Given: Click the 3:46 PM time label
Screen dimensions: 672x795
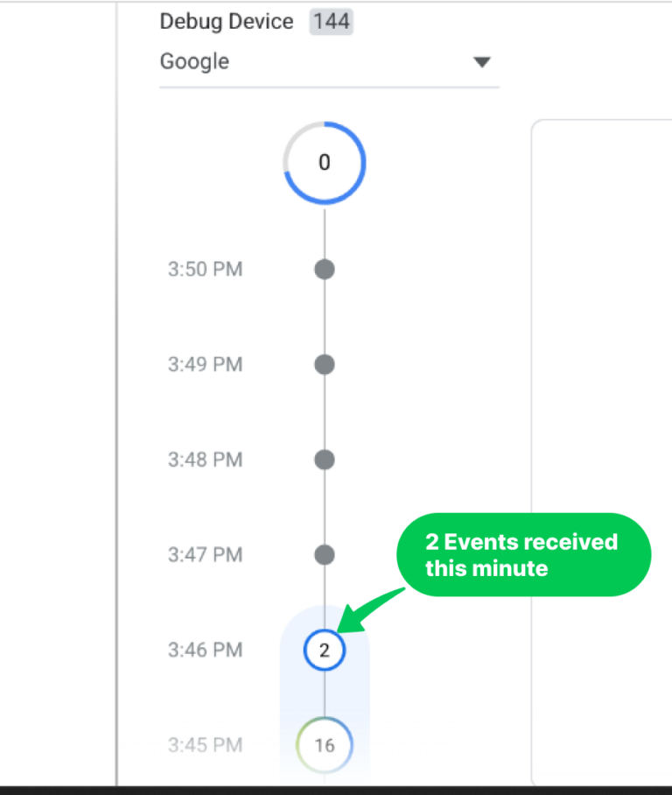Looking at the screenshot, I should 205,651.
